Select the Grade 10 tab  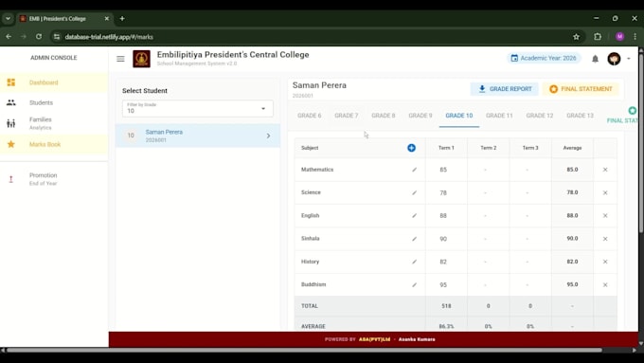click(x=458, y=116)
